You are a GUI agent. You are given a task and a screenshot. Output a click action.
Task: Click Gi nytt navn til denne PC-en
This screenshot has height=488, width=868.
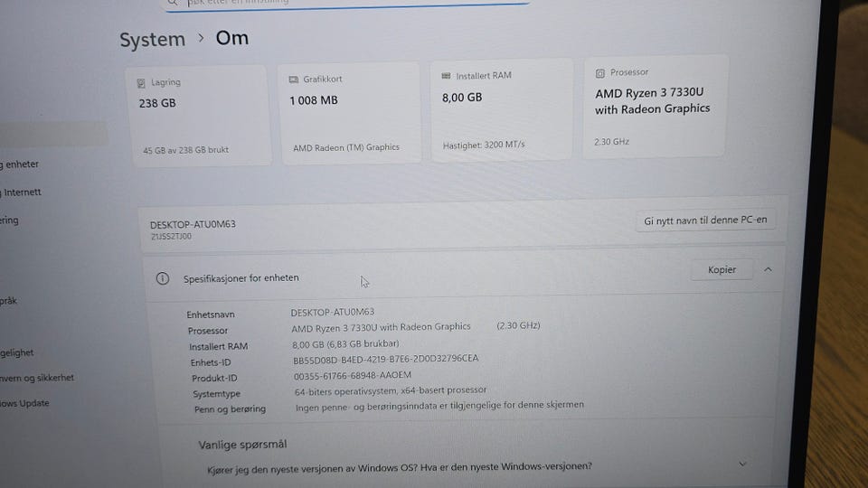pos(705,221)
